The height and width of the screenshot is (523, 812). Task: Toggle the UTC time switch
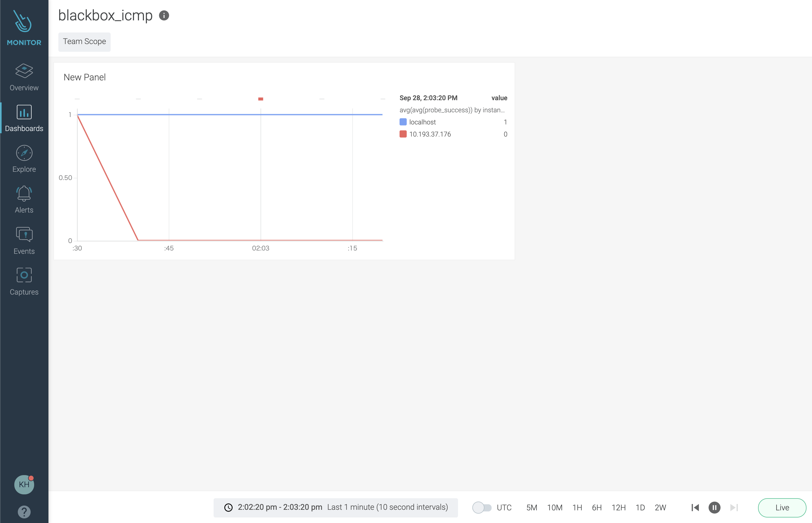482,507
